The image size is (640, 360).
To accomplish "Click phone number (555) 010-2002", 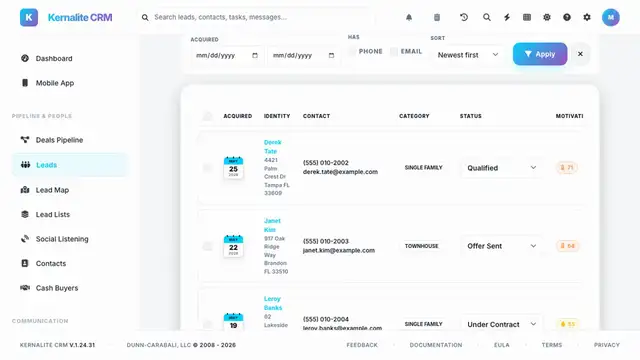I will pyautogui.click(x=326, y=163).
